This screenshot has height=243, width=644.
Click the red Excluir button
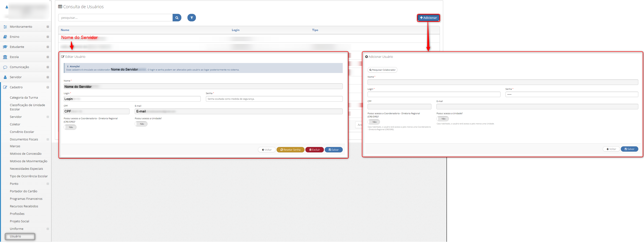coord(314,150)
